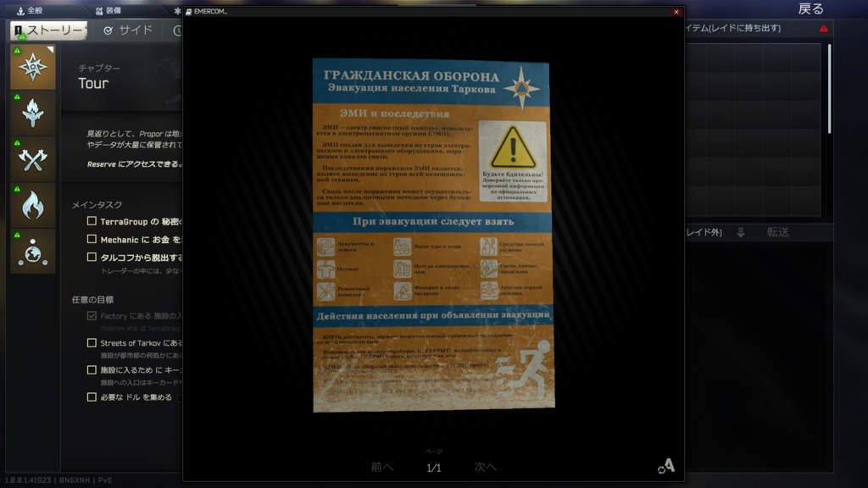The width and height of the screenshot is (868, 488).
Task: Open the 装備 top menu tab
Action: 107,11
